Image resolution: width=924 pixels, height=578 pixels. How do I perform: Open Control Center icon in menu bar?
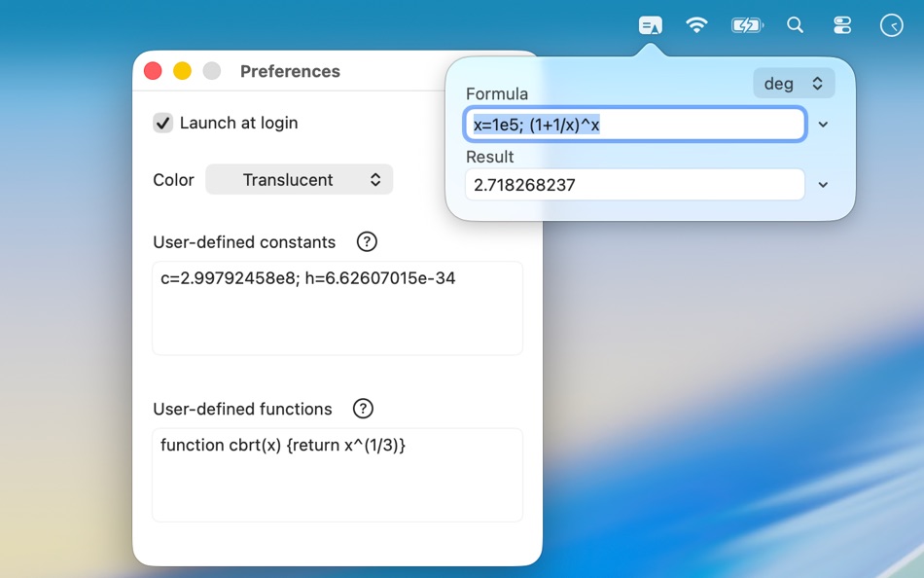point(842,25)
